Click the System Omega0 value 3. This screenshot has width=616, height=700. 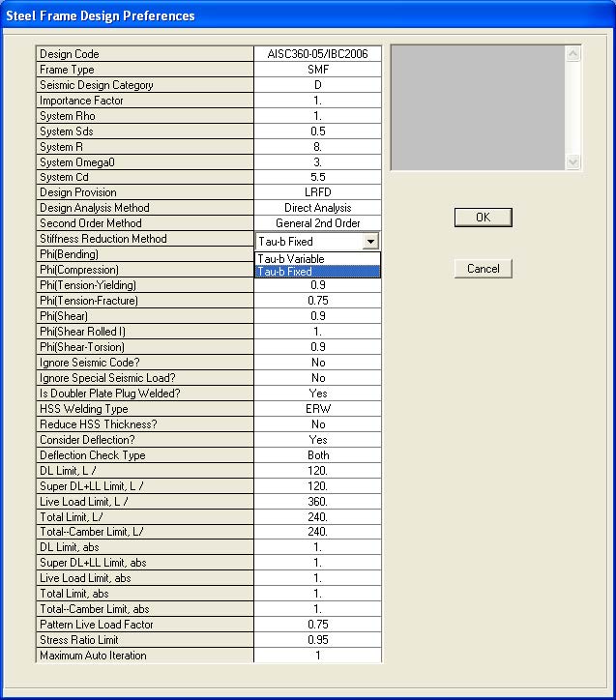[x=317, y=162]
